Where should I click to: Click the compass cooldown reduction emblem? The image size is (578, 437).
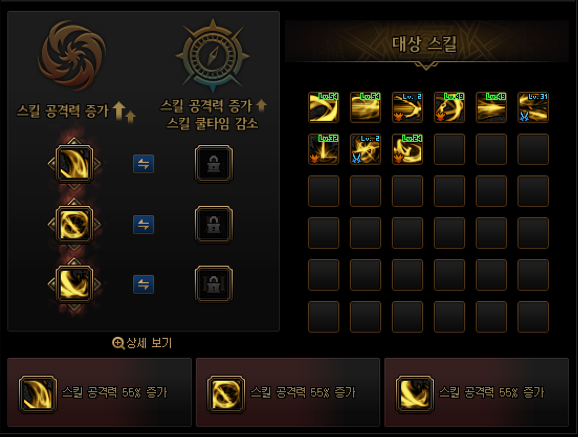pos(213,55)
